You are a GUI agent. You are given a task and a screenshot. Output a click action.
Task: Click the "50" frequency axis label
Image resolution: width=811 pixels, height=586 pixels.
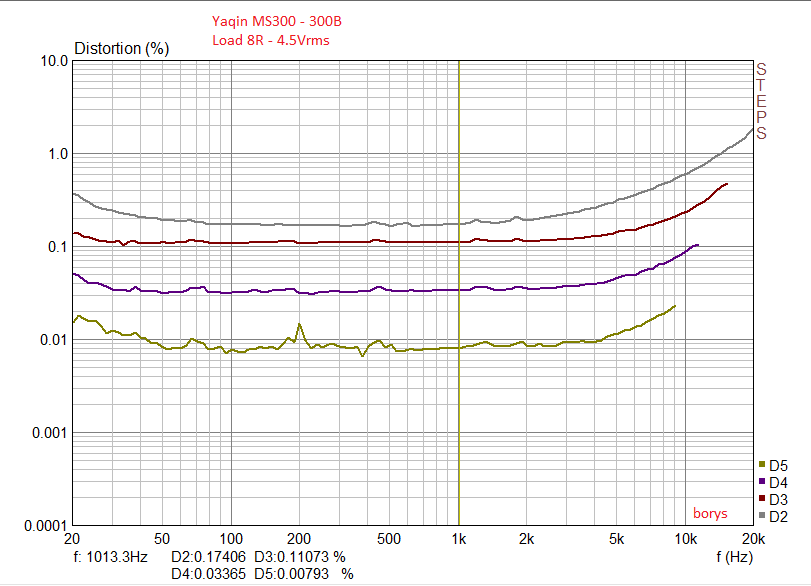click(x=162, y=539)
